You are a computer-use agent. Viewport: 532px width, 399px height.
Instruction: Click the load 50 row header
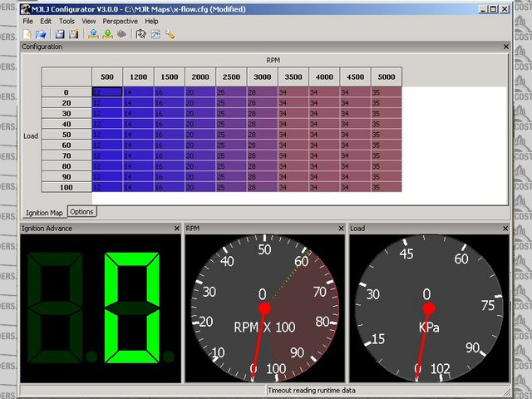(x=66, y=135)
